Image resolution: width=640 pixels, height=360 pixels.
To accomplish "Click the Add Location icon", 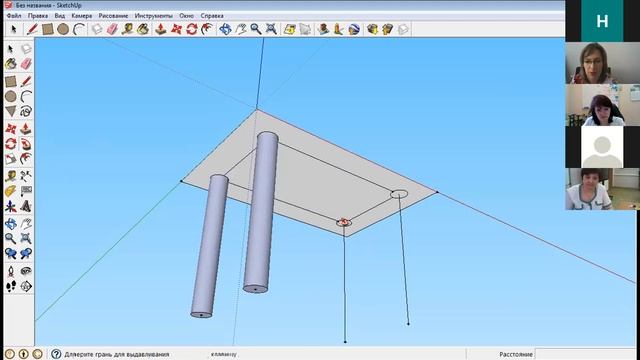I will [289, 29].
